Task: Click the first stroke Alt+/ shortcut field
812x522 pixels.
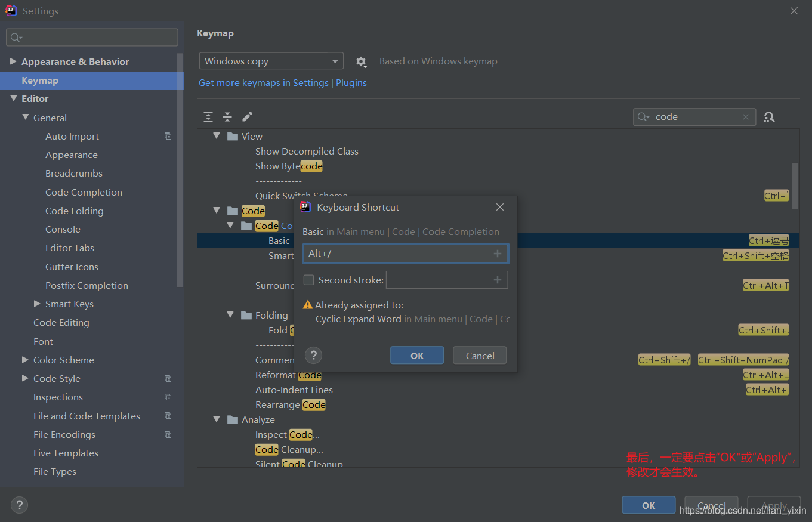Action: pyautogui.click(x=406, y=254)
